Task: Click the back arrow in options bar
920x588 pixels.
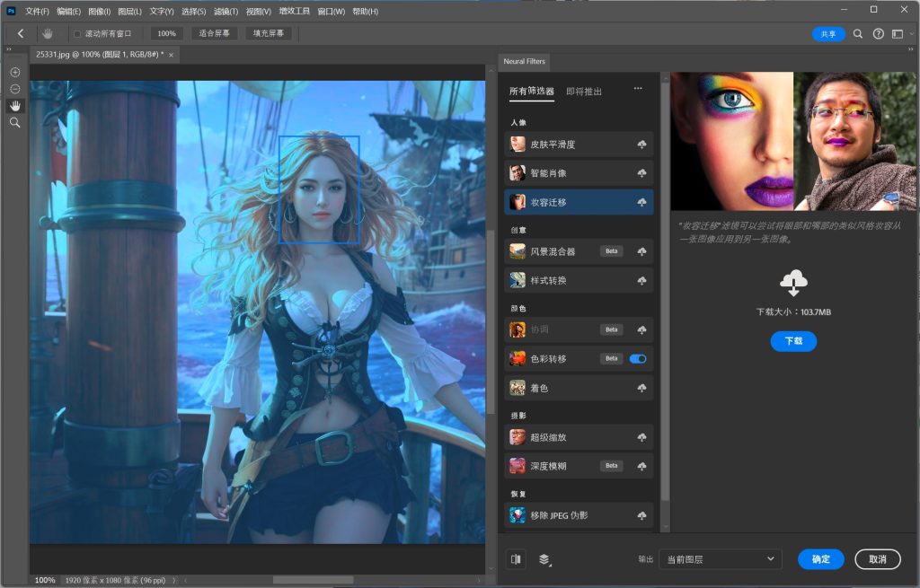Action: (x=21, y=33)
